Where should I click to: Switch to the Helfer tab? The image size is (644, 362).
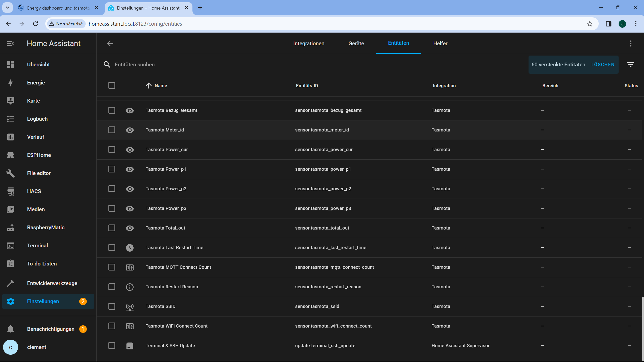tap(440, 43)
